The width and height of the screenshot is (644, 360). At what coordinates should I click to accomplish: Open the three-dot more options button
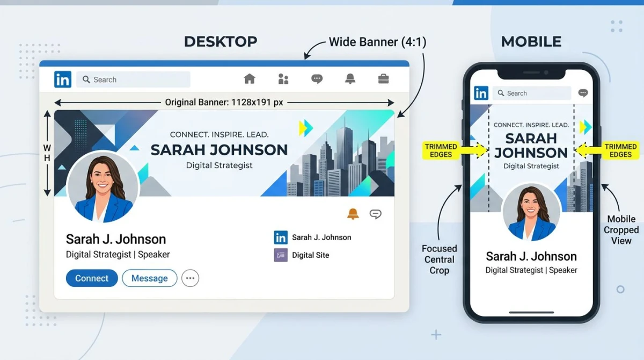(190, 278)
